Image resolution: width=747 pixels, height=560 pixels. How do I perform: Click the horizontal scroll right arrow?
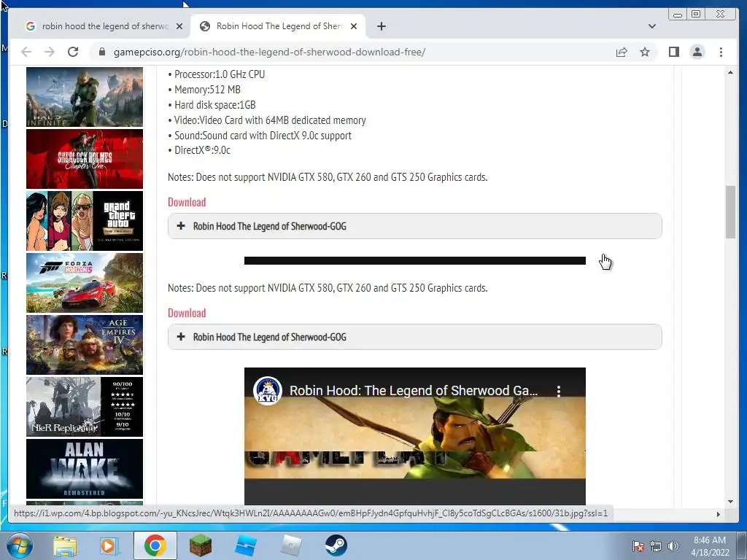pyautogui.click(x=718, y=514)
